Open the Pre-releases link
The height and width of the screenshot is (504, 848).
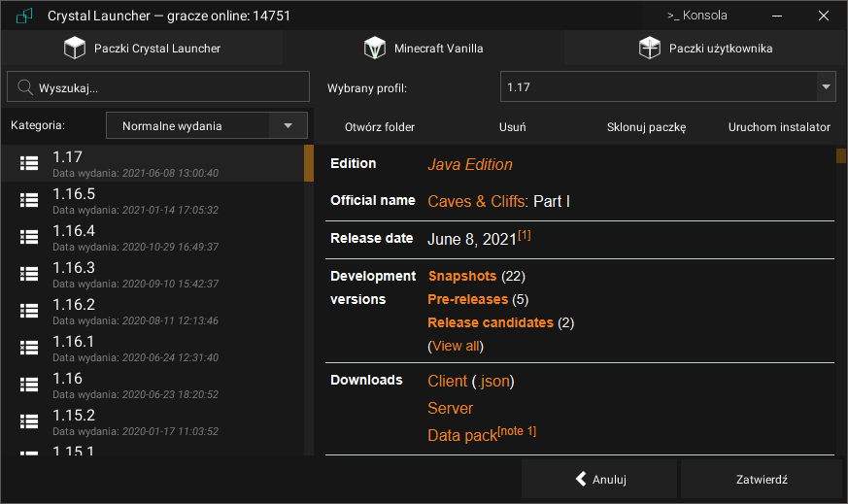coord(468,299)
